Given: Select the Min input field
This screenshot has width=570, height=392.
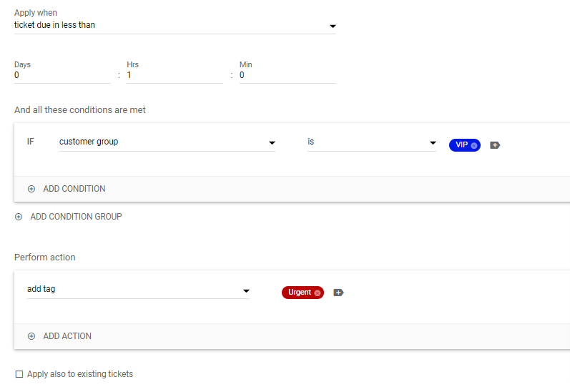Looking at the screenshot, I should [x=288, y=75].
